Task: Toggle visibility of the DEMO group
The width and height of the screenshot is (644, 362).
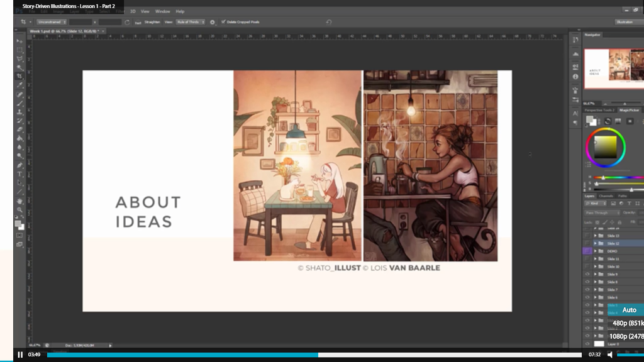Action: tap(587, 251)
